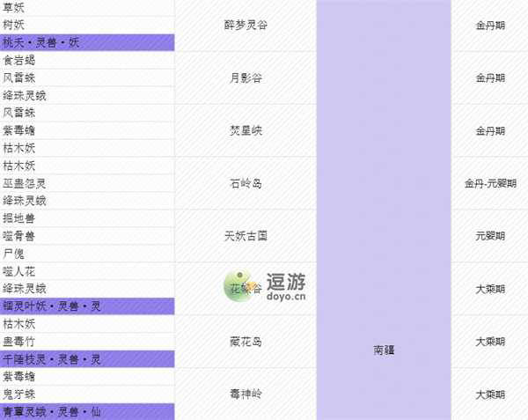Click the 巫蛊怨灵 monster entry
The width and height of the screenshot is (528, 420).
click(24, 183)
